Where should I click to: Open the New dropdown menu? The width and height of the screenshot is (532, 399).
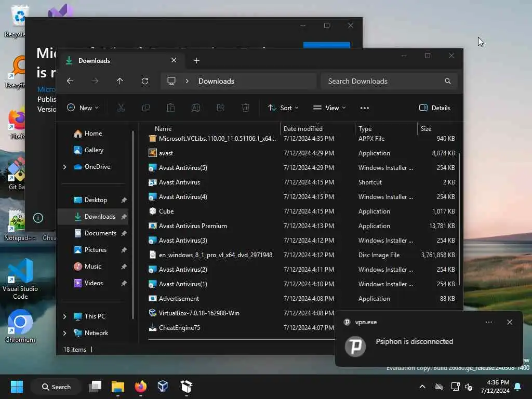[x=83, y=108]
